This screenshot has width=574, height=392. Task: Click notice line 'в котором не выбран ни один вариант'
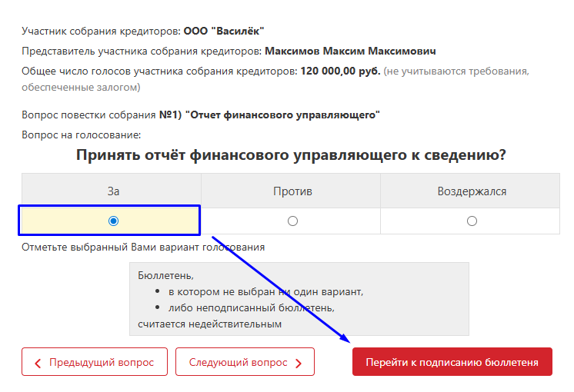click(265, 292)
